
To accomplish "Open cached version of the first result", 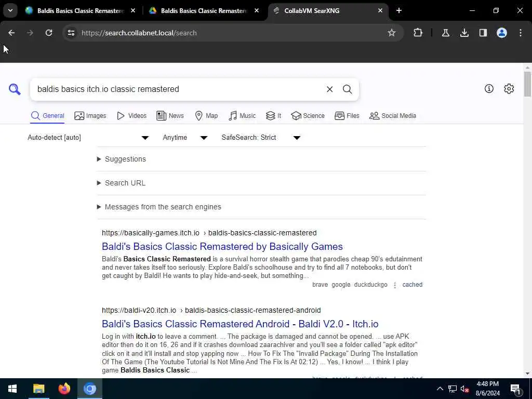I will tap(412, 285).
